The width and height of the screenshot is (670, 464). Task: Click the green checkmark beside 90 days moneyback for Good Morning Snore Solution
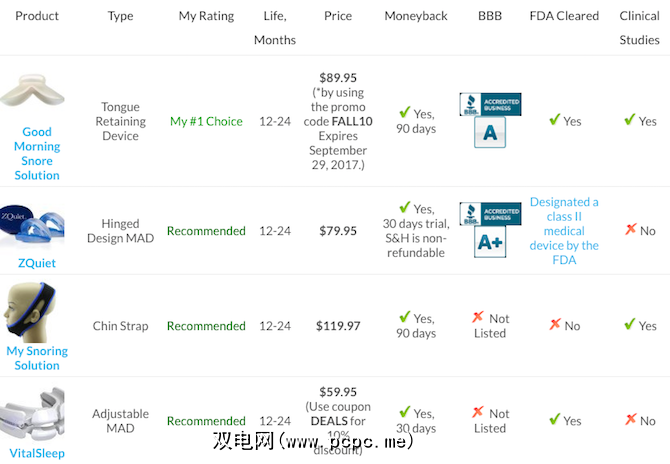404,113
